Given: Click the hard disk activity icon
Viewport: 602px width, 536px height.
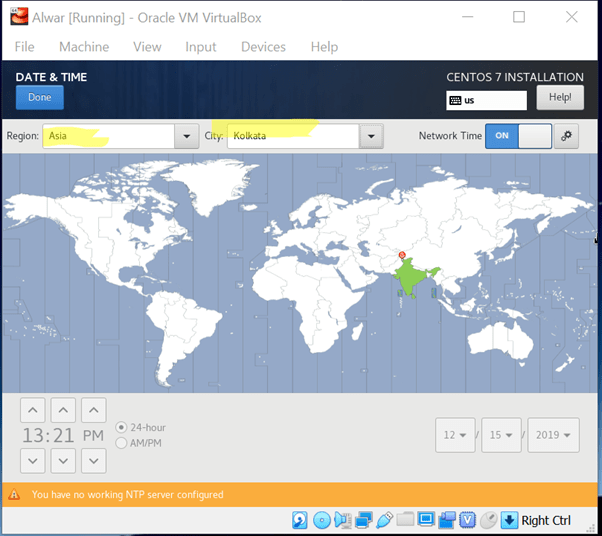Looking at the screenshot, I should click(x=300, y=520).
